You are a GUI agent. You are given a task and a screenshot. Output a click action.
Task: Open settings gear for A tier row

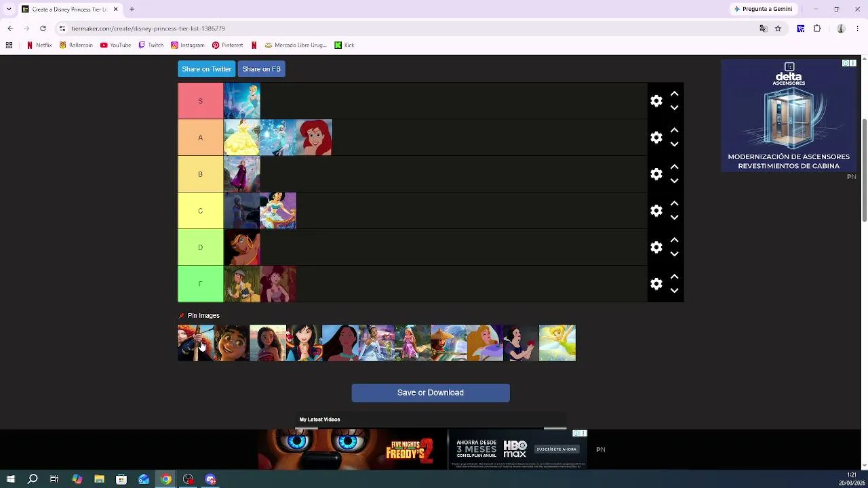(x=656, y=138)
